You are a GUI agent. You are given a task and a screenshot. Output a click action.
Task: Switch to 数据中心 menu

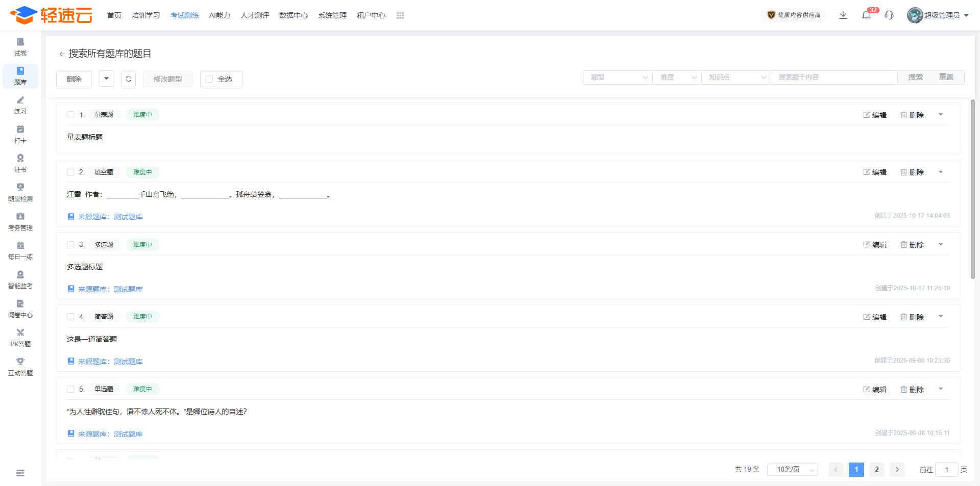click(293, 15)
